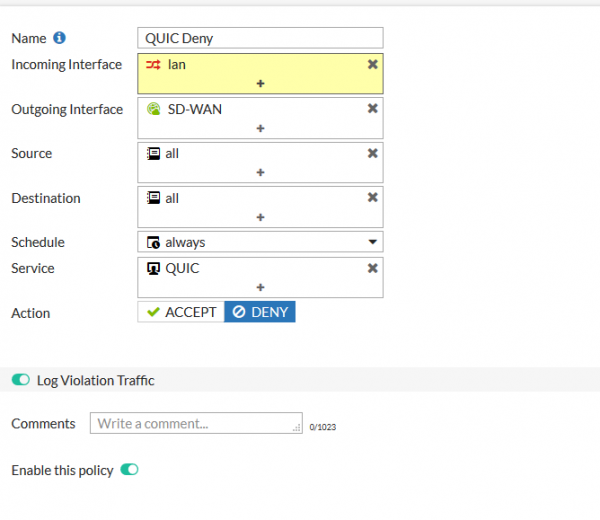Viewport: 600px width, 520px height.
Task: Add another Outgoing Interface with plus
Action: (260, 128)
